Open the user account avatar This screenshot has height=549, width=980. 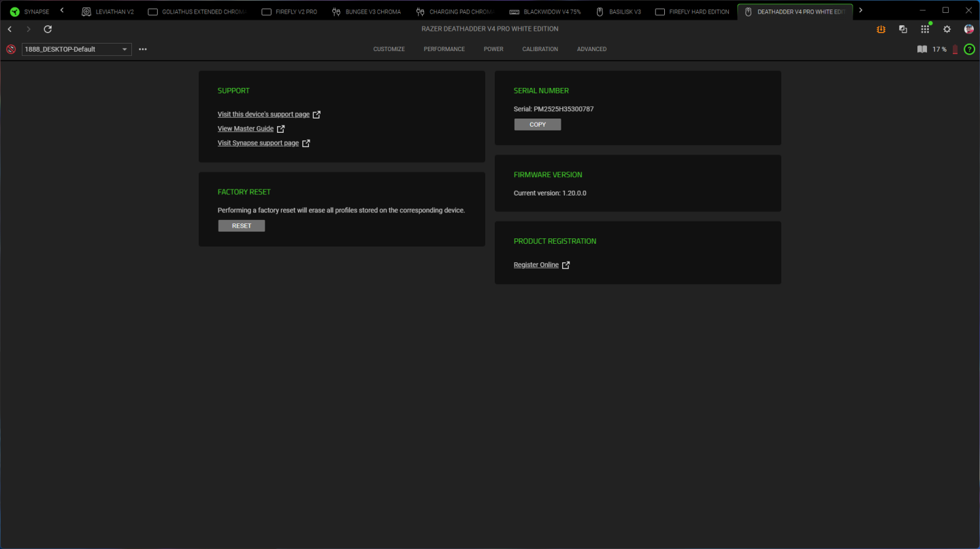tap(969, 29)
